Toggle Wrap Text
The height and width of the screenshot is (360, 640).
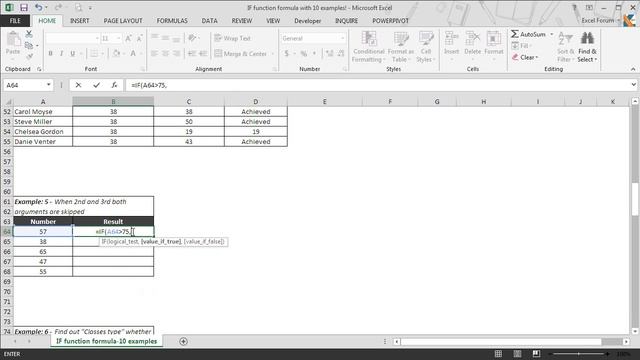tap(233, 38)
